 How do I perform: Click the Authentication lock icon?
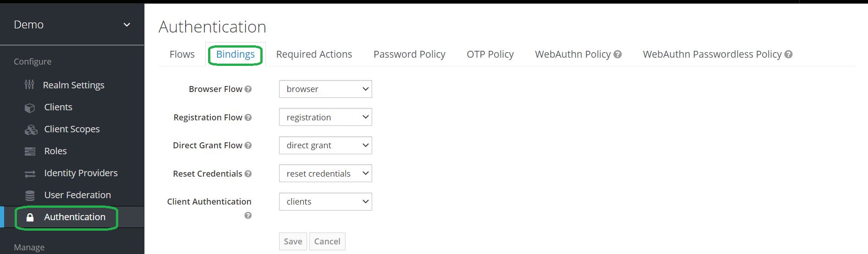click(30, 217)
